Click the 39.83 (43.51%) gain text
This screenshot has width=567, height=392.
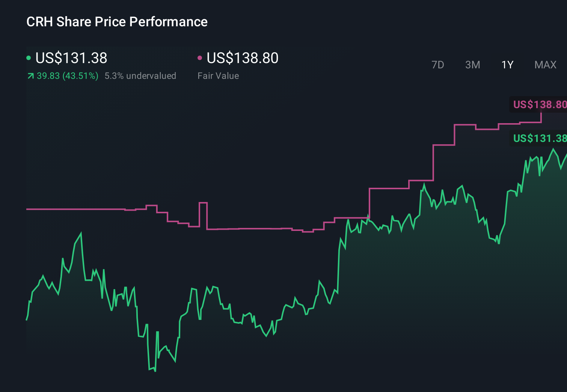pyautogui.click(x=68, y=75)
